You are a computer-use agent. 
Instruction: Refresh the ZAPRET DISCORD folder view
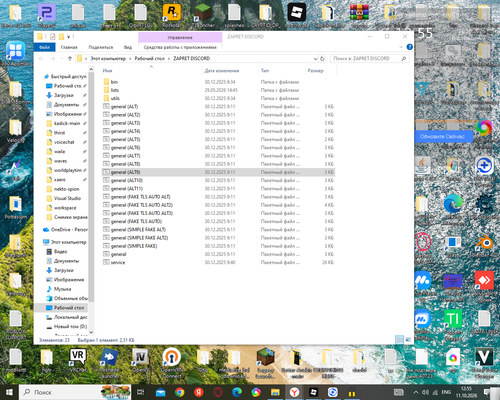(x=322, y=59)
